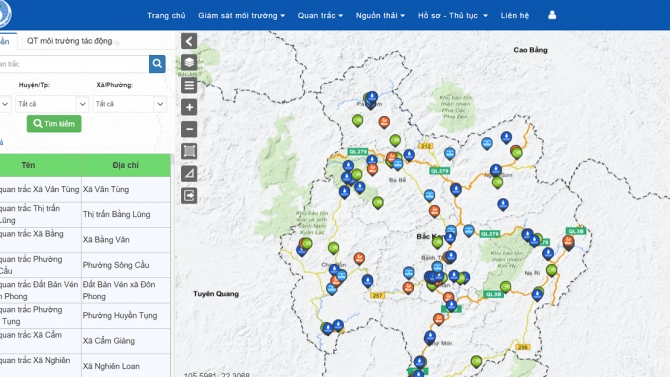The width and height of the screenshot is (670, 377).
Task: Open the user account icon
Action: tap(552, 15)
